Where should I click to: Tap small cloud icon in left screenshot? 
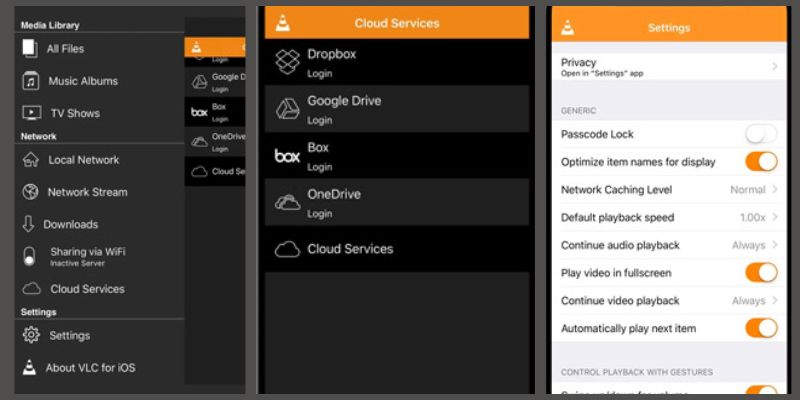(x=199, y=171)
